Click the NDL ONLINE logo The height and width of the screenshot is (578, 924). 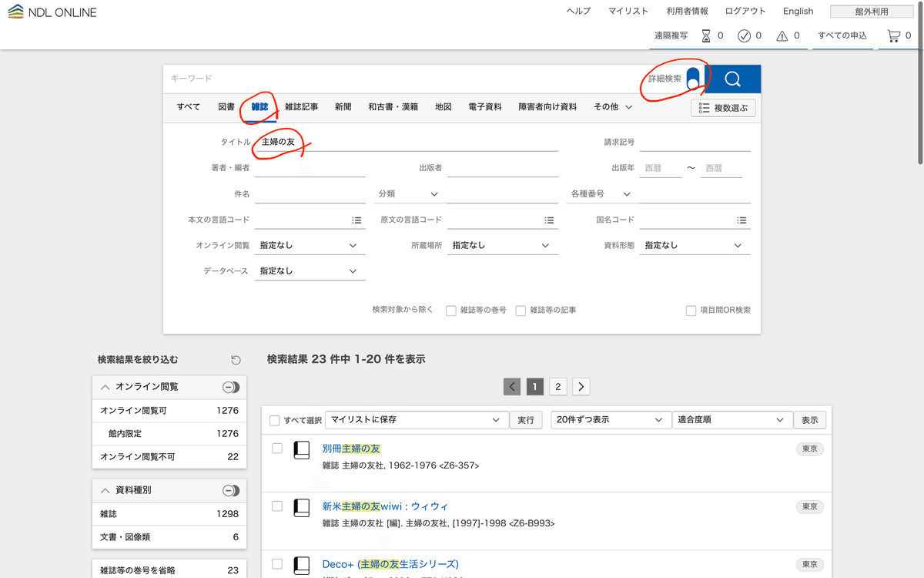52,12
